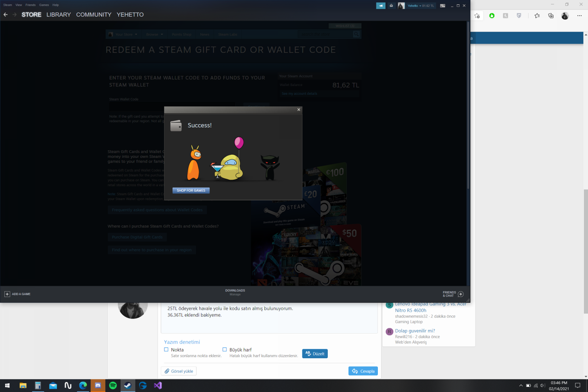Open Steam inbox envelope icon
This screenshot has height=392, width=588.
click(x=391, y=5)
